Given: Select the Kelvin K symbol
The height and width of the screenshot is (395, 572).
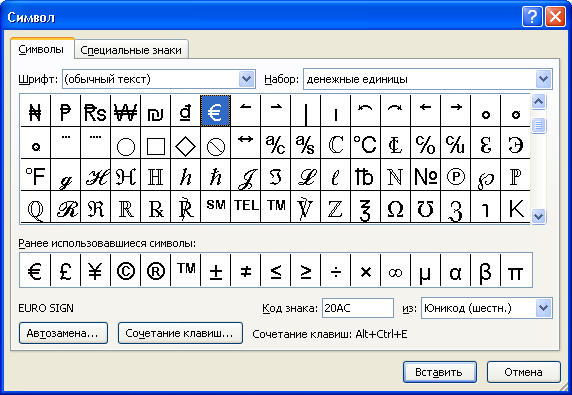Looking at the screenshot, I should [x=515, y=206].
